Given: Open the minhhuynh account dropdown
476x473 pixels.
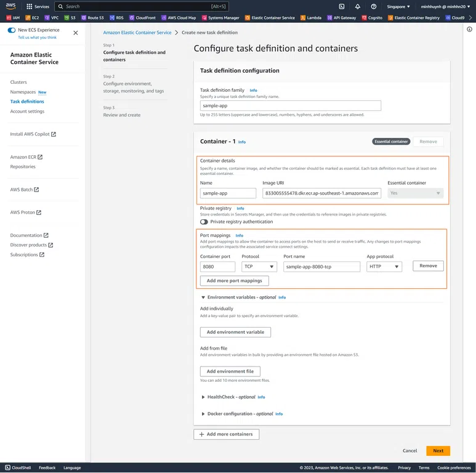Looking at the screenshot, I should point(445,6).
